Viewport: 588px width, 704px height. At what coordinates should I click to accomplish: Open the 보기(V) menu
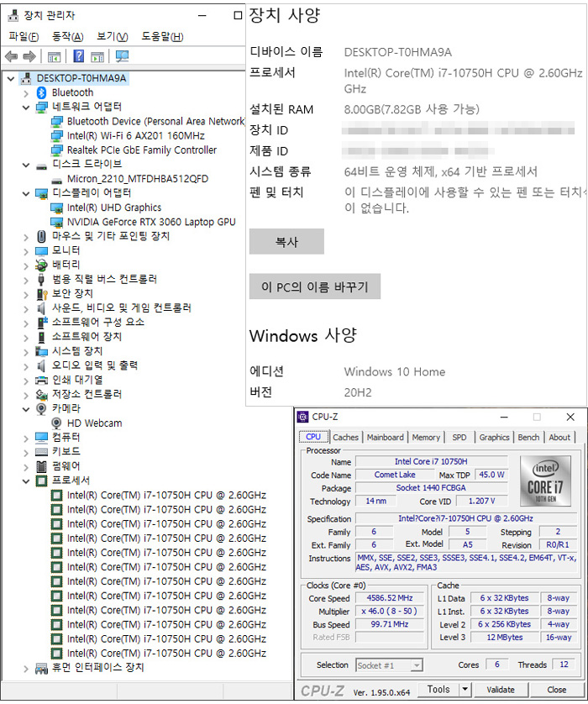tap(113, 36)
